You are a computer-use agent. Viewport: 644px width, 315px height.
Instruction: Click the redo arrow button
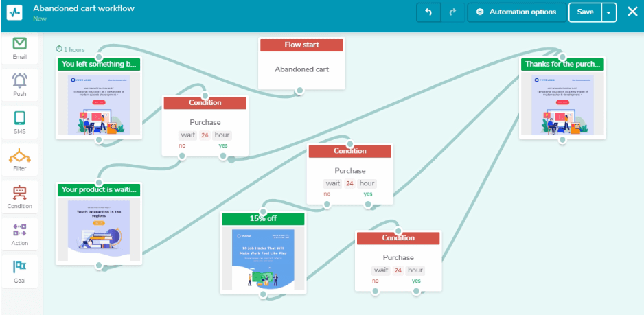pyautogui.click(x=452, y=12)
